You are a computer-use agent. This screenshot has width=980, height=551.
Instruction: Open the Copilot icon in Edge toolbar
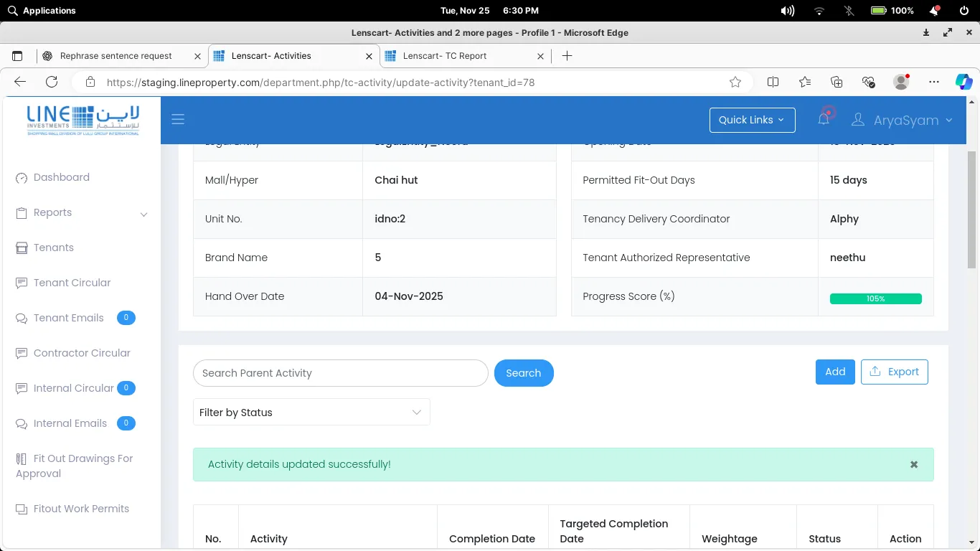click(963, 82)
